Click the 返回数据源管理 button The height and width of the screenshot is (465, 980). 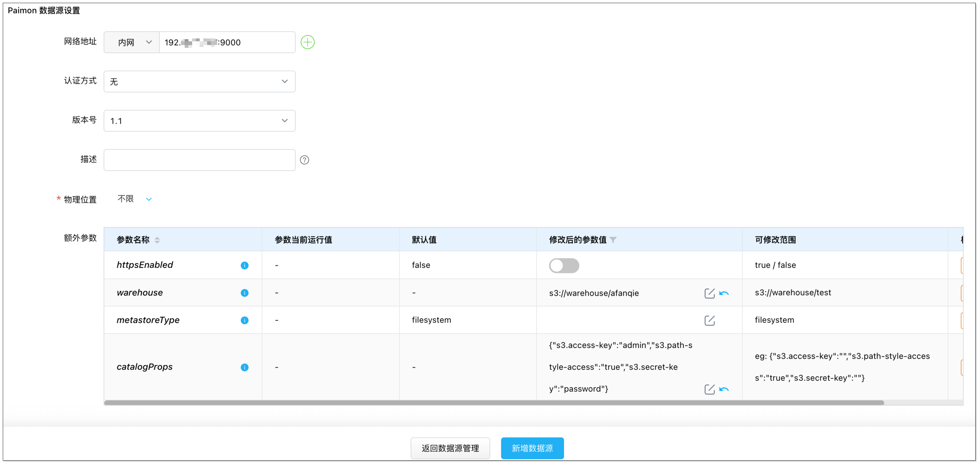point(450,448)
